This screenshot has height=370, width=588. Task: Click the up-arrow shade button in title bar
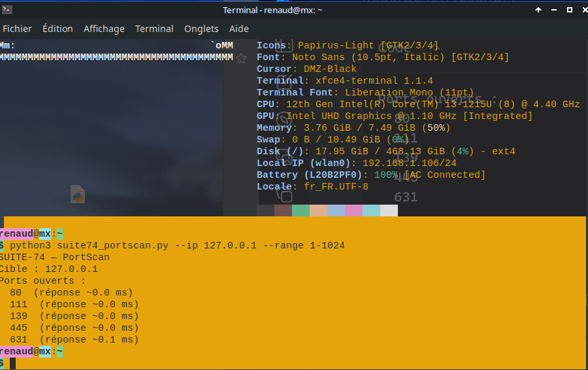tap(538, 10)
